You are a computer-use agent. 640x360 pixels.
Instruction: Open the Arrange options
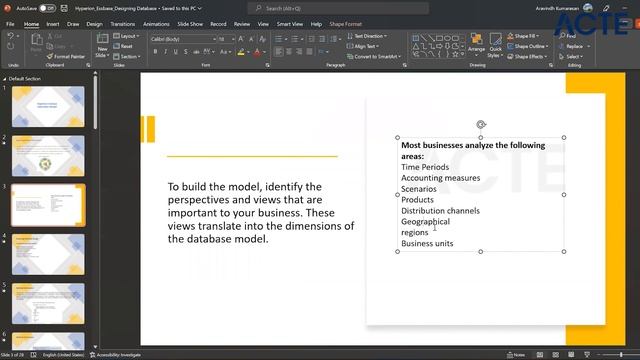coord(476,44)
